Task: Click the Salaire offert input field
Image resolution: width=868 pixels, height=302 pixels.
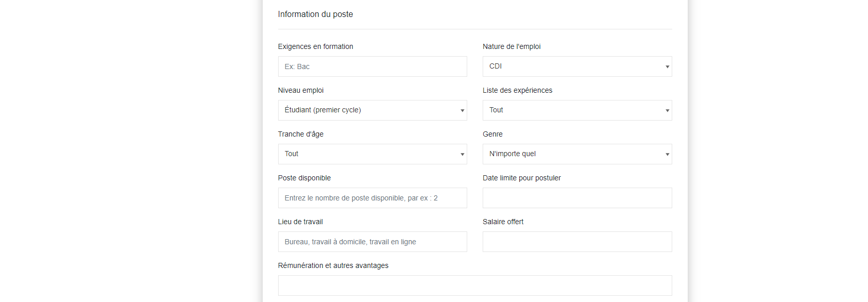Action: pyautogui.click(x=577, y=242)
